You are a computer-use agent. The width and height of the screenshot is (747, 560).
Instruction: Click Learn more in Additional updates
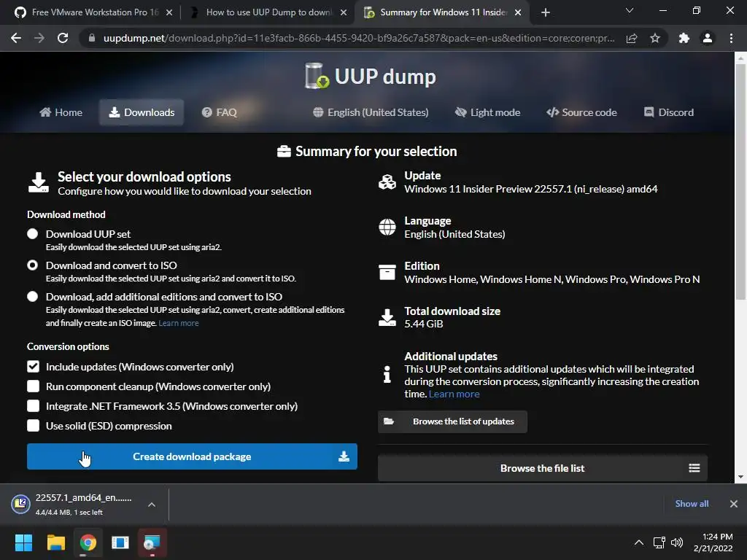tap(454, 394)
